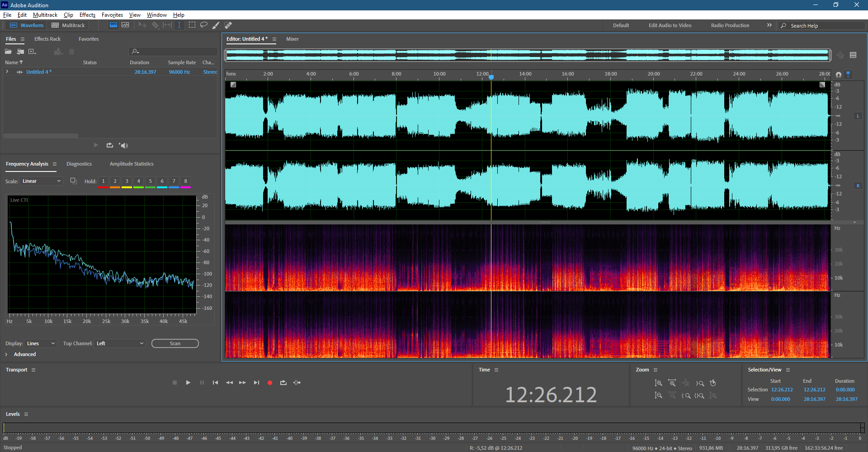
Task: Click the Zoom In Amplitude icon
Action: coord(658,383)
